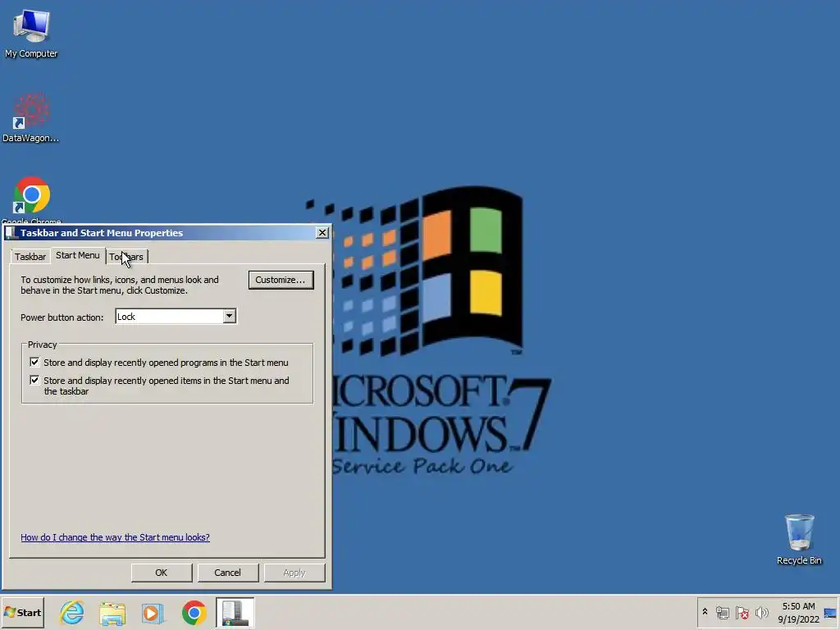Click Cancel in the properties dialog
840x630 pixels.
click(x=228, y=573)
